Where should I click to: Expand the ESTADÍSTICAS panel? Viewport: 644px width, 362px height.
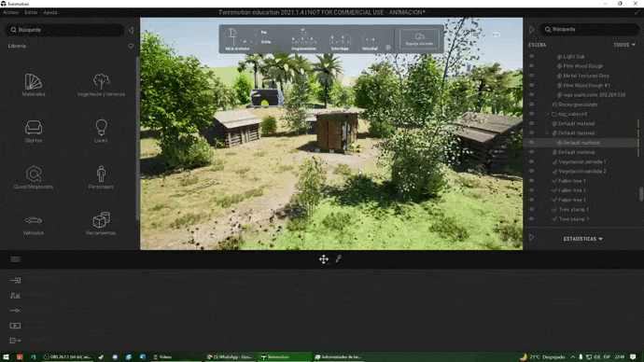tap(582, 239)
